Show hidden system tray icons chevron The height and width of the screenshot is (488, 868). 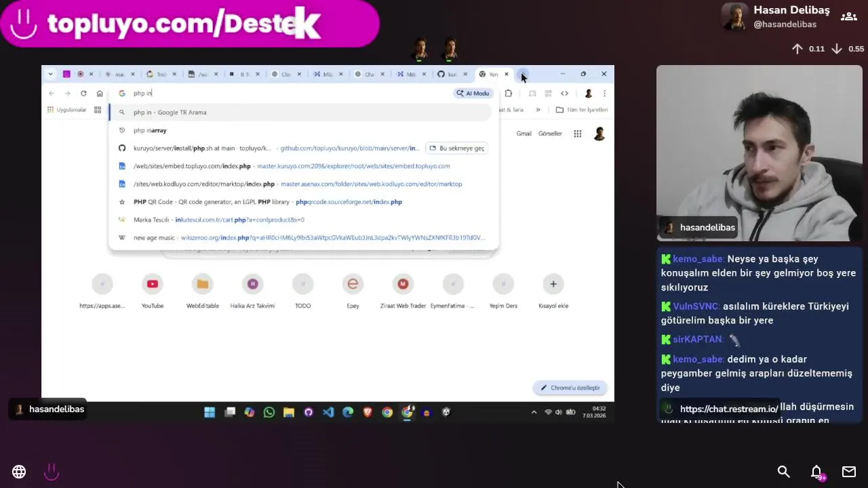[534, 412]
